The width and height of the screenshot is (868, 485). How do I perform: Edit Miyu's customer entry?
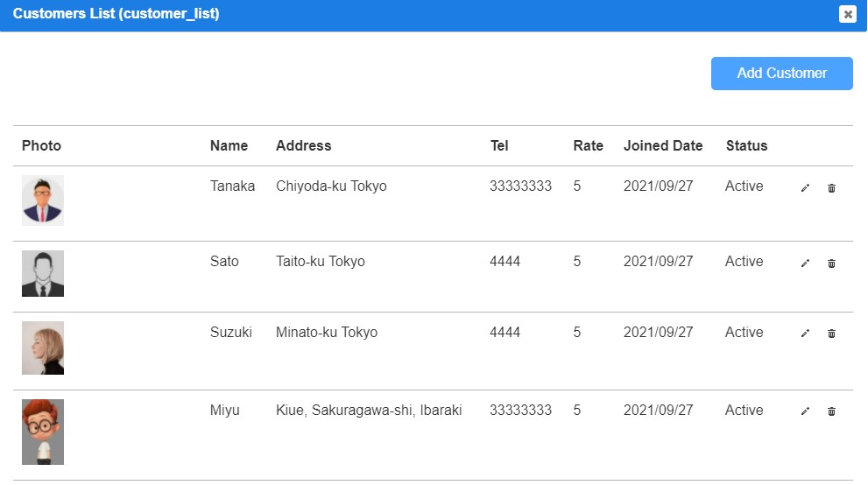click(x=805, y=411)
